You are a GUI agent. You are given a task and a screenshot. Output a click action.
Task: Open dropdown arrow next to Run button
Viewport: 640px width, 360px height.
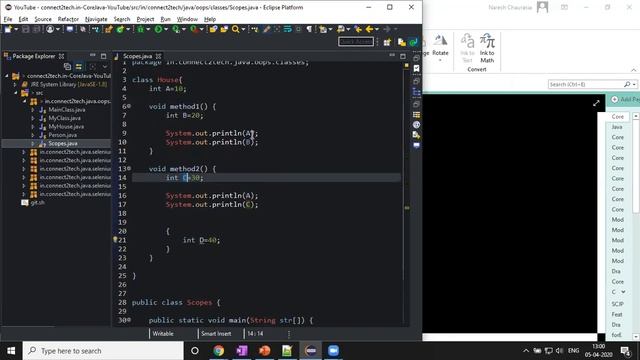pyautogui.click(x=166, y=29)
